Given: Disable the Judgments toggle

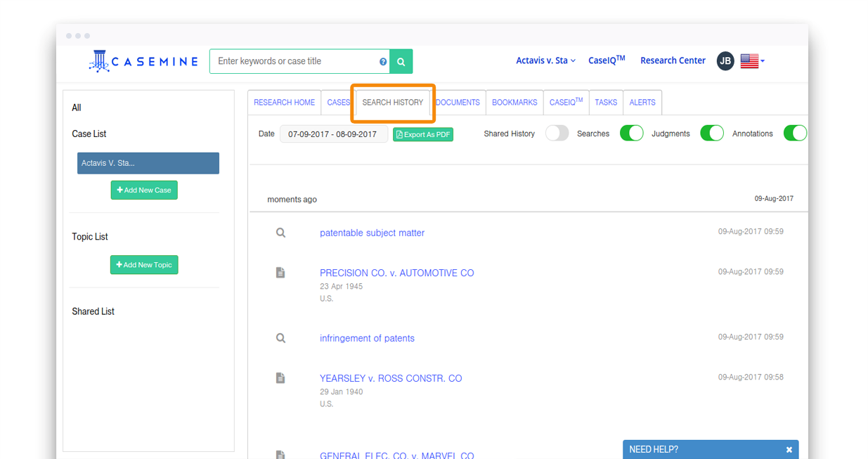Looking at the screenshot, I should click(x=711, y=134).
